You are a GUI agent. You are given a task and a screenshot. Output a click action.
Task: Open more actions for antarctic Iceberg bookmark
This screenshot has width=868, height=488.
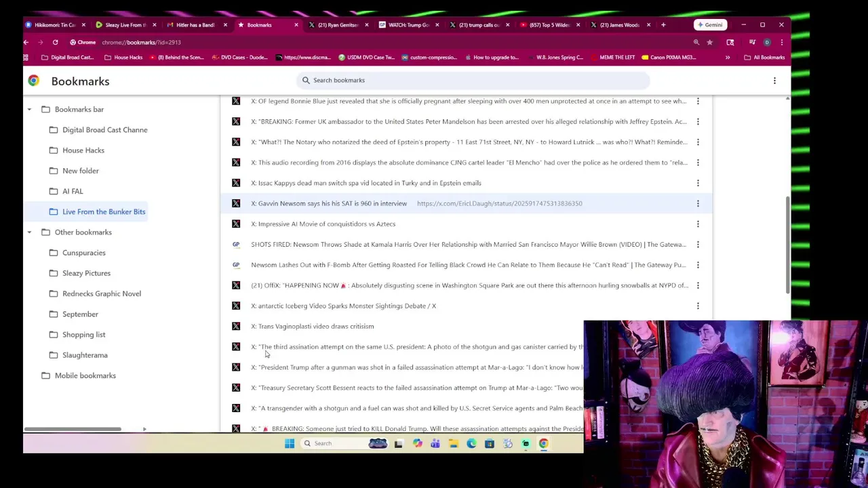[698, 306]
